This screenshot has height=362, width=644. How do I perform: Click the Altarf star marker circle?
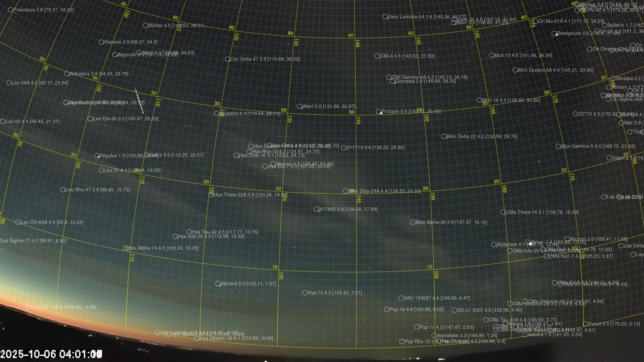pos(299,106)
